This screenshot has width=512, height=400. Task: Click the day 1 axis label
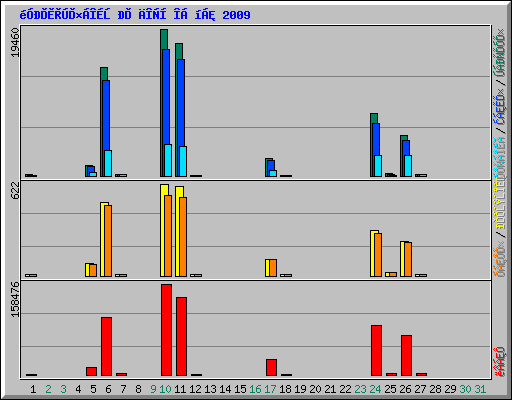pyautogui.click(x=33, y=389)
